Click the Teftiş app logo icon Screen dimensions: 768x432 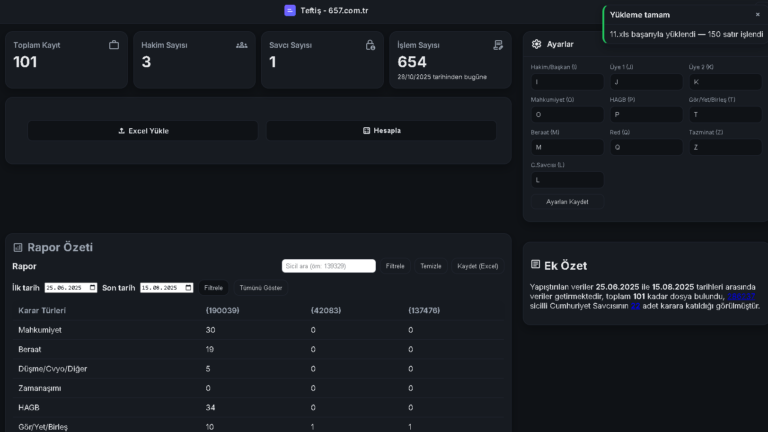point(290,10)
